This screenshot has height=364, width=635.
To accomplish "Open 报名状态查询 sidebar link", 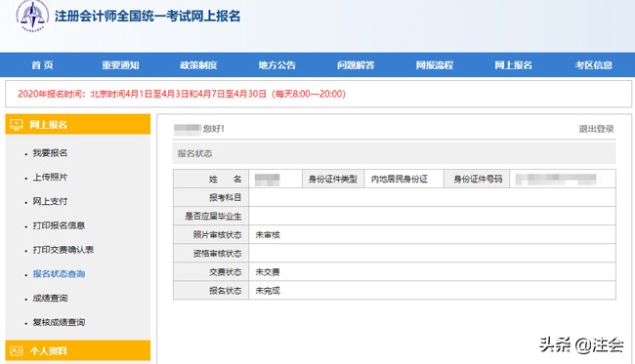I will (x=60, y=274).
